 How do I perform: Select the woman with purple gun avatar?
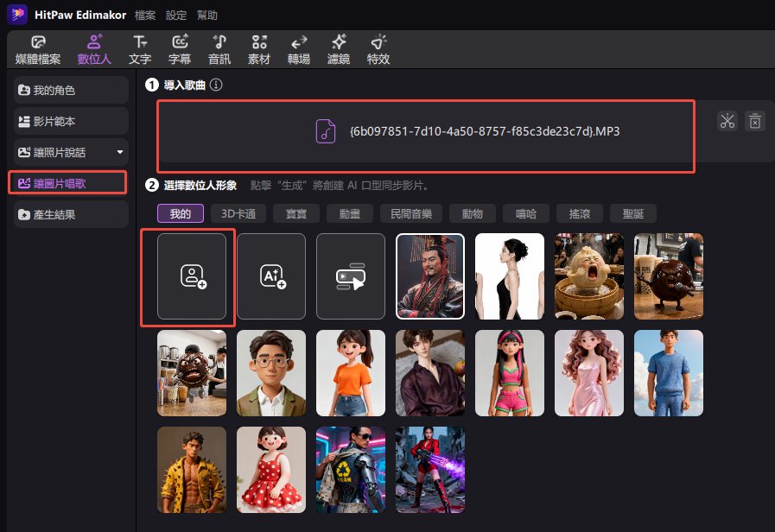point(430,470)
